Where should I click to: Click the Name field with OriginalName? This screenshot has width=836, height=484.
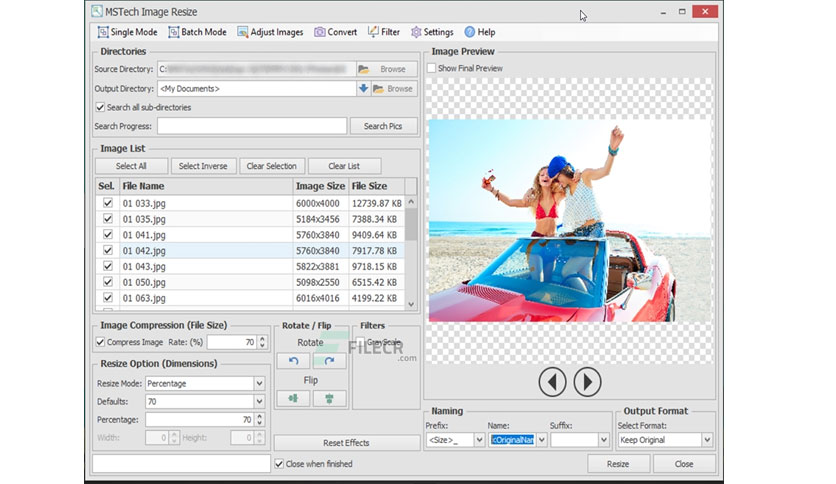point(512,440)
